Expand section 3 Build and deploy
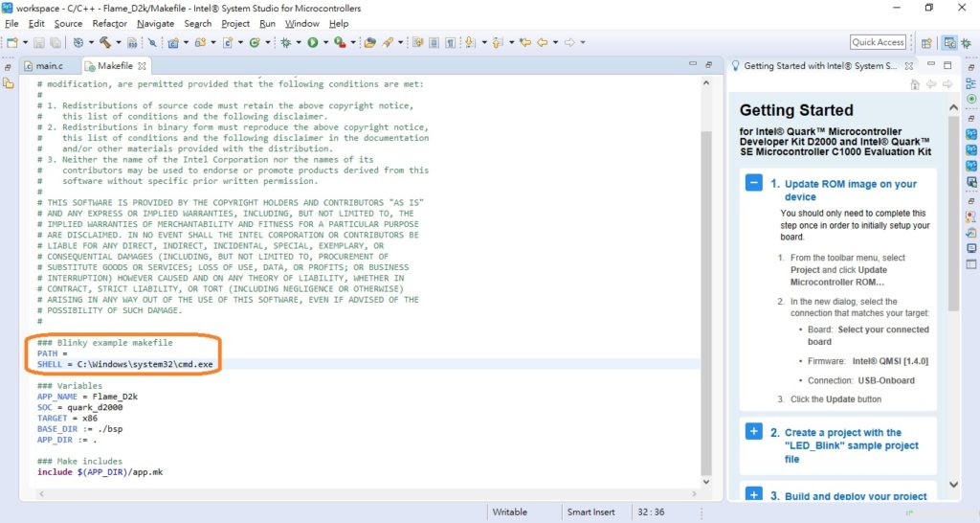 pyautogui.click(x=754, y=494)
